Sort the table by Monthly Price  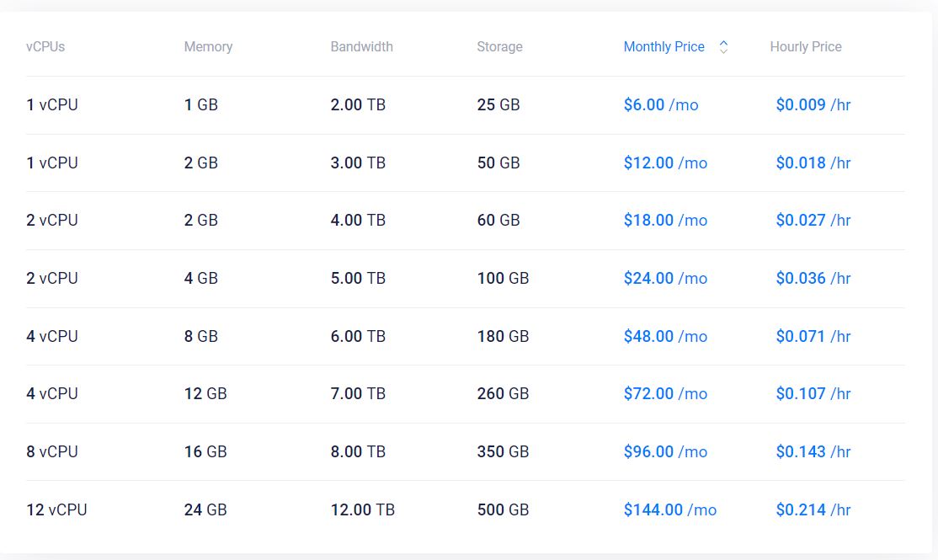(664, 46)
